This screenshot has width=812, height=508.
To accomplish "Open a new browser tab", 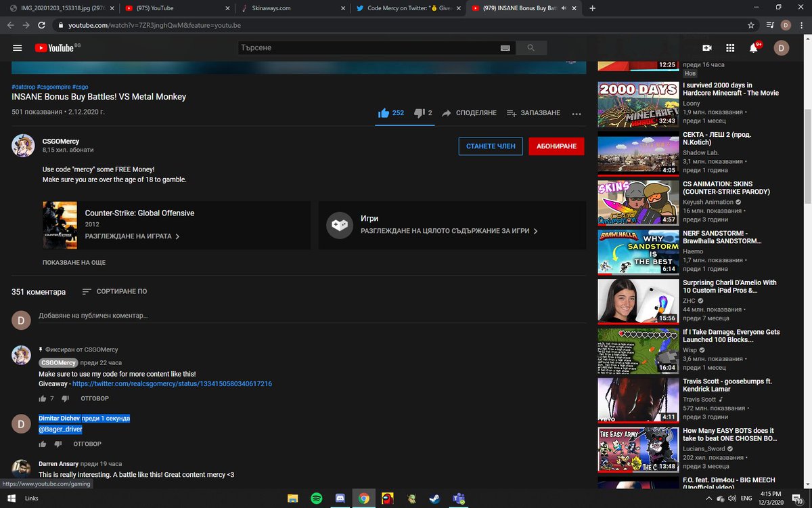I will pyautogui.click(x=593, y=8).
